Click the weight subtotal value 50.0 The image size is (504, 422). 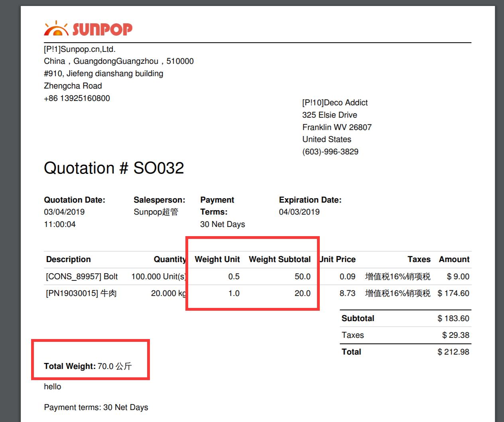pyautogui.click(x=303, y=276)
